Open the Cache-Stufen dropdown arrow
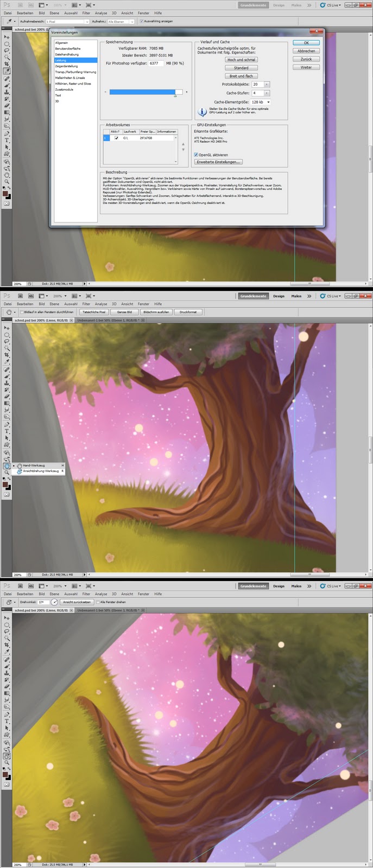The height and width of the screenshot is (868, 373). (267, 93)
